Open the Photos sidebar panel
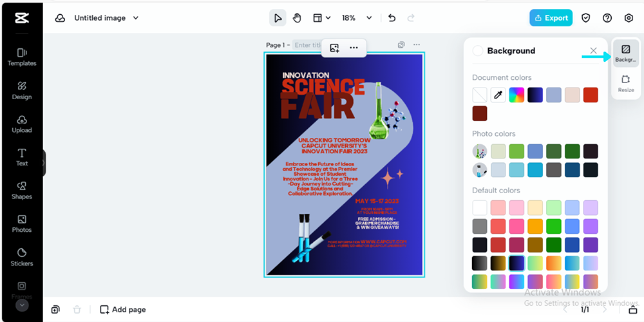This screenshot has height=322, width=644. (x=22, y=224)
